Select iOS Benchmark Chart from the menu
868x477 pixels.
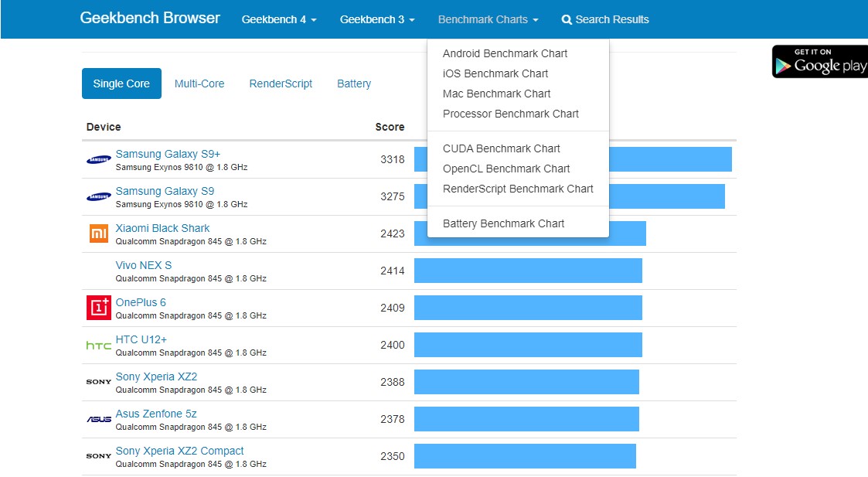495,73
